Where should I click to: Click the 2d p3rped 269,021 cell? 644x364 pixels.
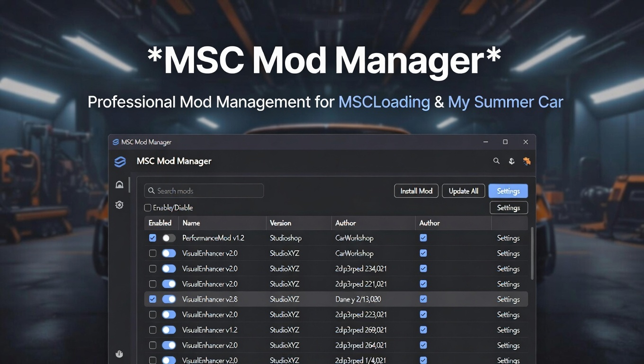361,330
